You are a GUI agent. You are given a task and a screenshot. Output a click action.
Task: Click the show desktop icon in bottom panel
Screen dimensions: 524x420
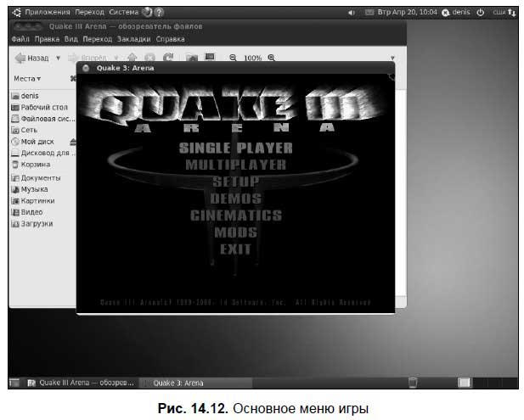point(14,383)
